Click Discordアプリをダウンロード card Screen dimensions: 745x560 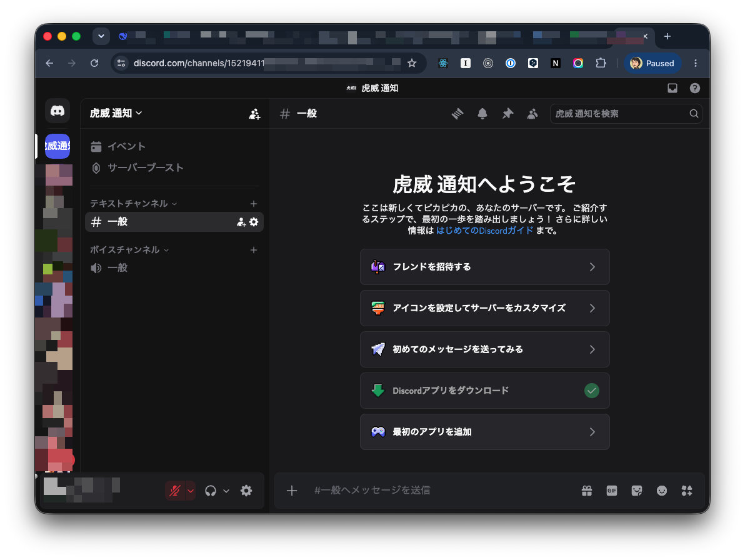[x=484, y=391]
